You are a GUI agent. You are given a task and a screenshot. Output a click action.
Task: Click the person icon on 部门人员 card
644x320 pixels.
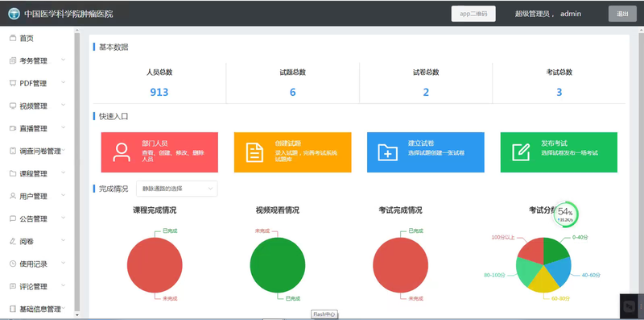click(x=122, y=152)
